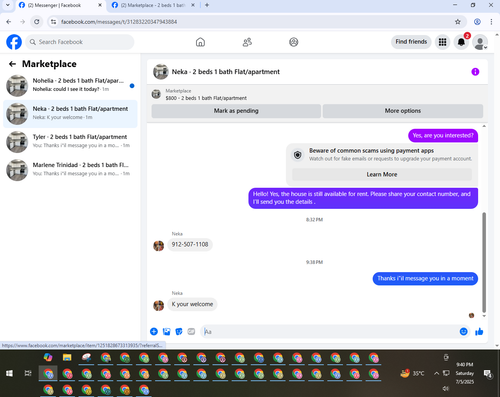This screenshot has width=500, height=397.
Task: Bookmark this page with the star
Action: tap(458, 22)
